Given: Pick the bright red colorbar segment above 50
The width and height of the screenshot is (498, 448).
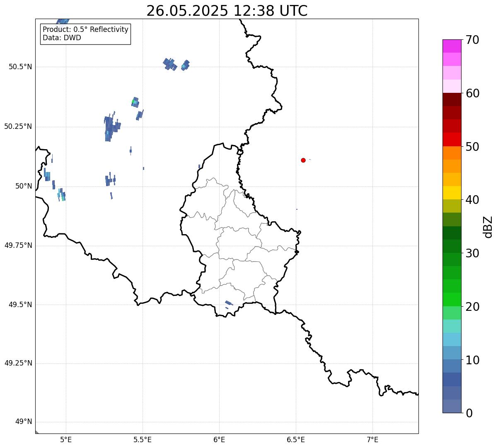Looking at the screenshot, I should 452,139.
